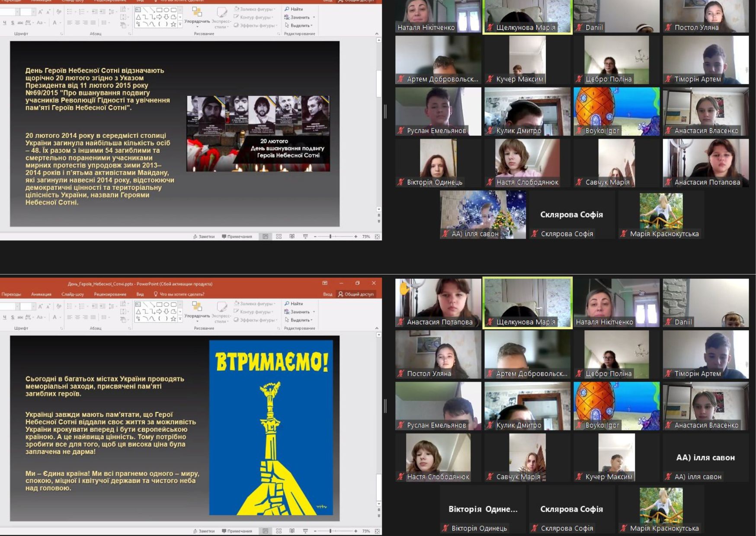
Task: Toggle Normal view button in lower status bar
Action: pyautogui.click(x=265, y=531)
